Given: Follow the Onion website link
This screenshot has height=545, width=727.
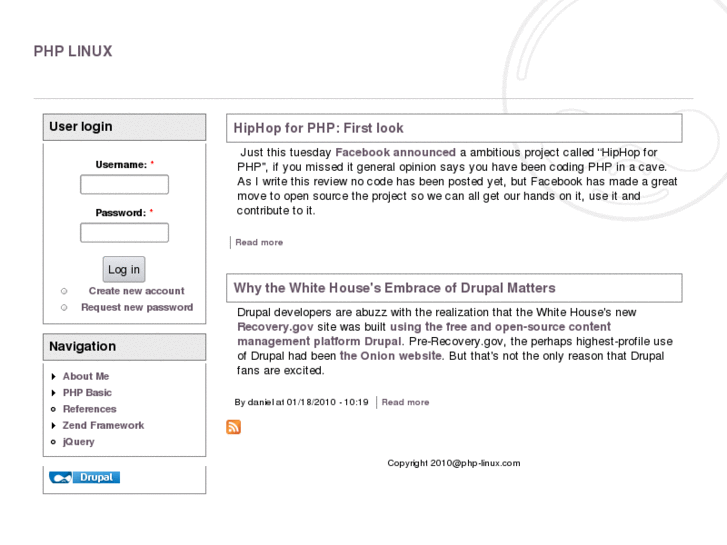Looking at the screenshot, I should (x=391, y=356).
